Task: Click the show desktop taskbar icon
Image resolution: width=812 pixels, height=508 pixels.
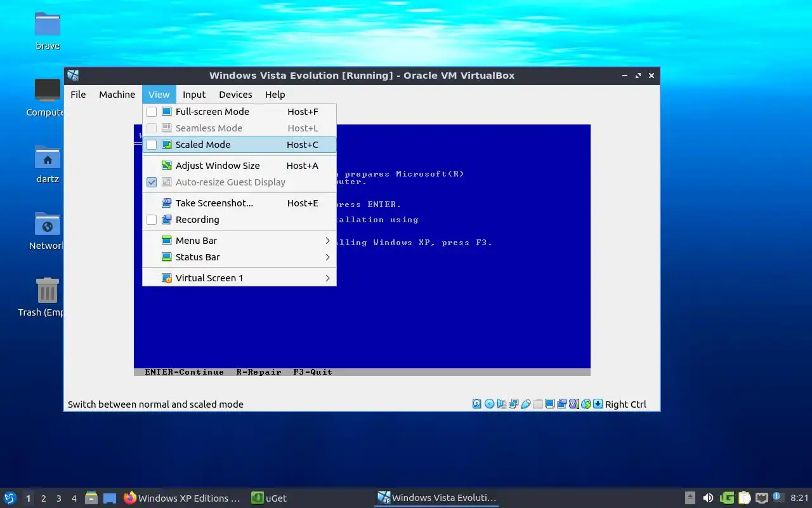Action: pos(110,498)
